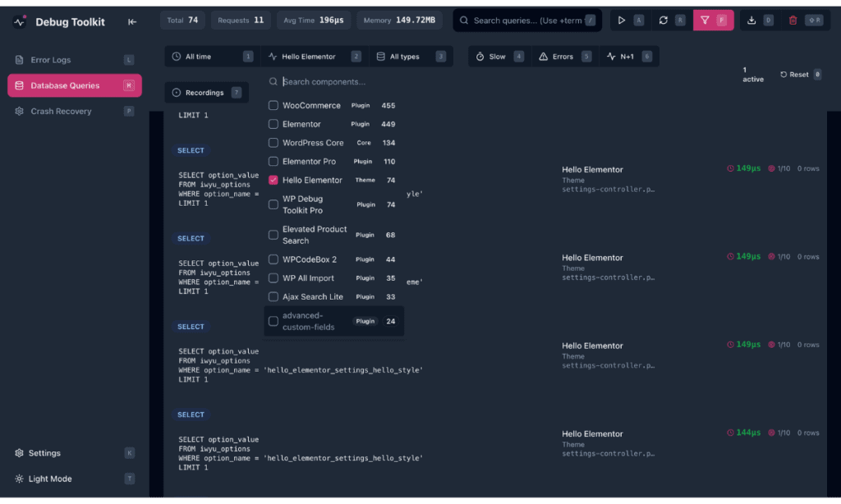Click the refresh icon in toolbar
Screen dimensions: 841x504
(663, 21)
